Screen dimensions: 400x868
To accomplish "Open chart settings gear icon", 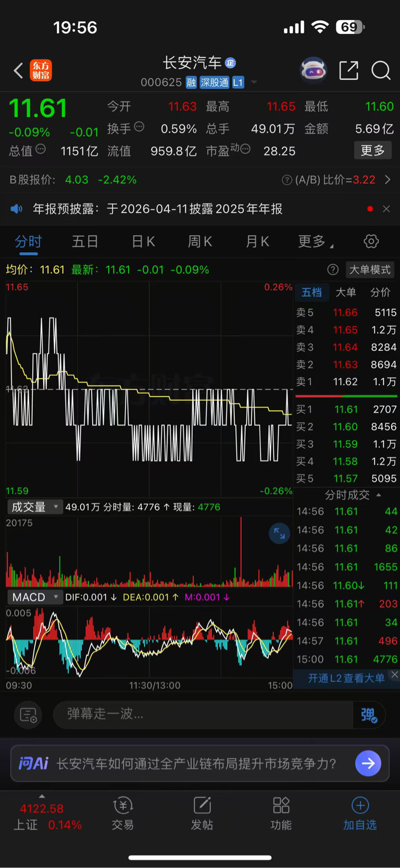I will click(x=371, y=241).
